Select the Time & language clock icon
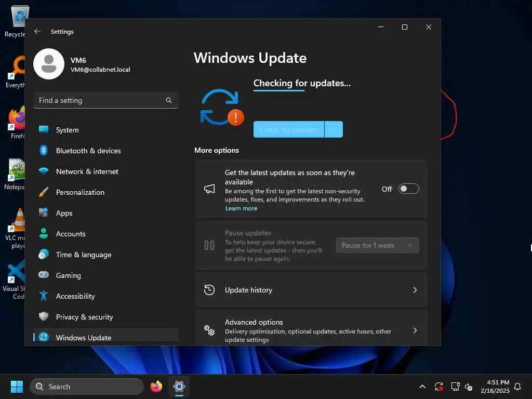Screen dimensions: 532x399 pos(44,254)
